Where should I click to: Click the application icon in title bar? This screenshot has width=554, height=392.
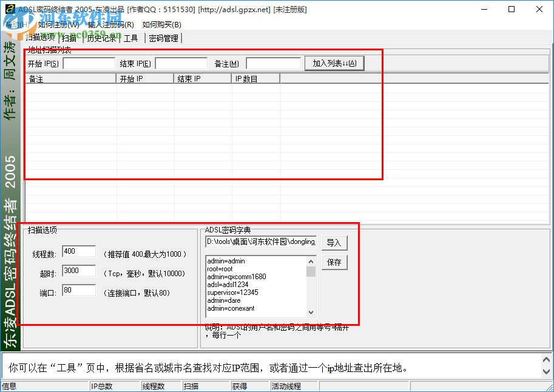tap(10, 9)
